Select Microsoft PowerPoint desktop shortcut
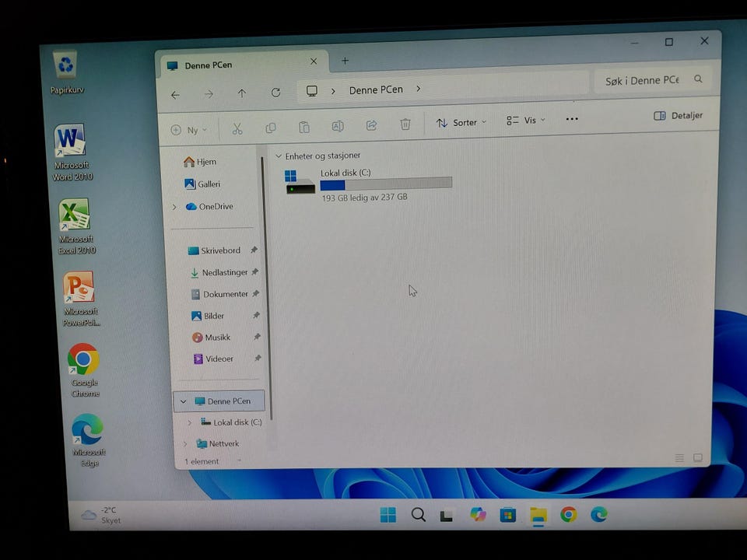This screenshot has width=747, height=560. point(81,299)
